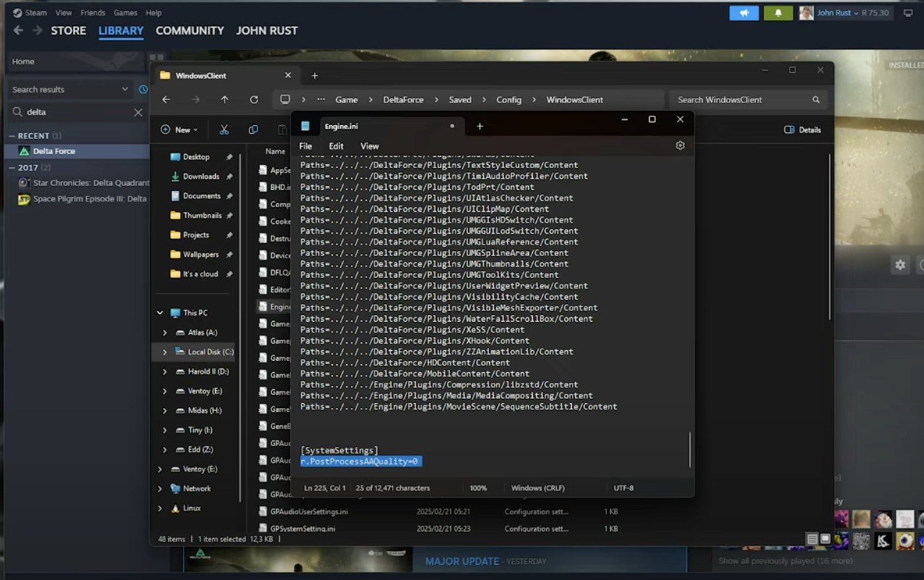The height and width of the screenshot is (580, 924).
Task: Open Downloads in Explorer sidebar
Action: pos(201,177)
